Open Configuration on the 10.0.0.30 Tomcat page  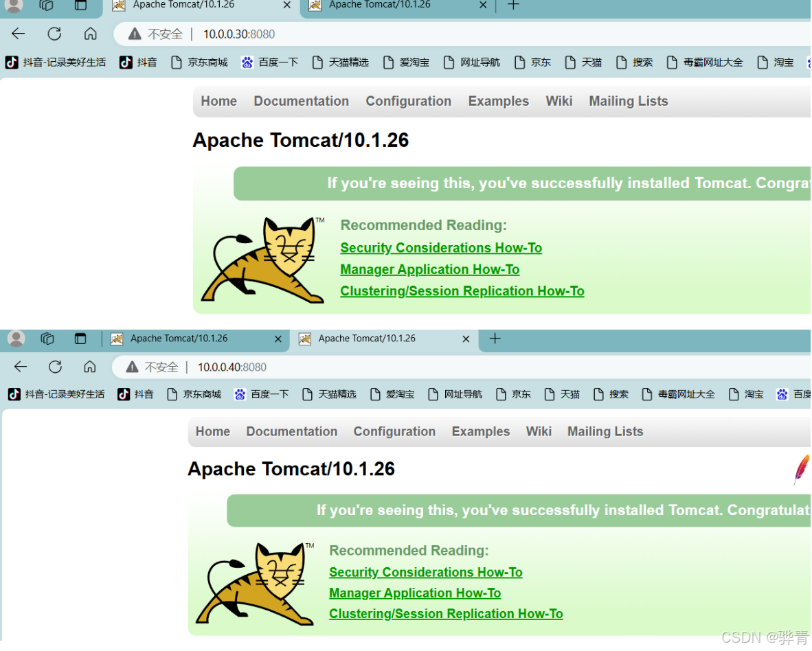click(x=409, y=102)
